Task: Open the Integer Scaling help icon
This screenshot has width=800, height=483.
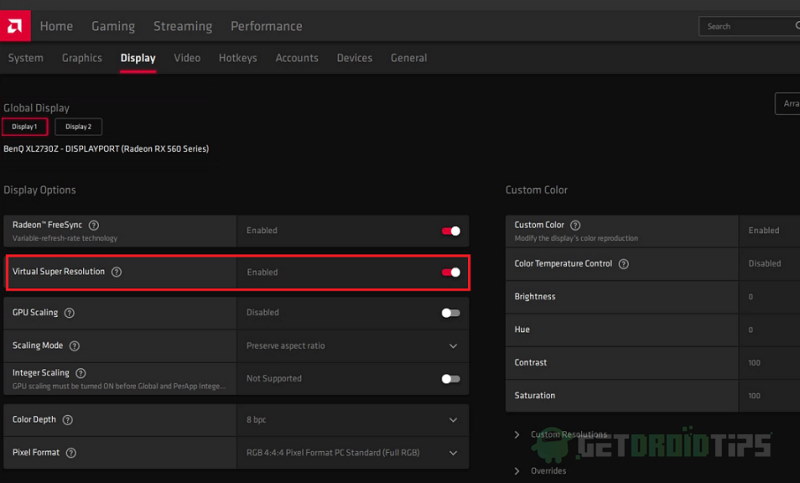Action: click(x=81, y=373)
